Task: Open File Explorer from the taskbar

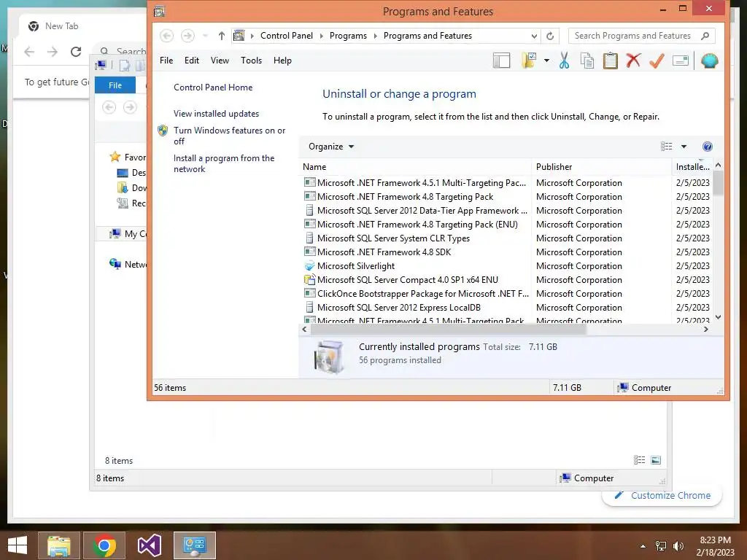Action: pyautogui.click(x=58, y=545)
